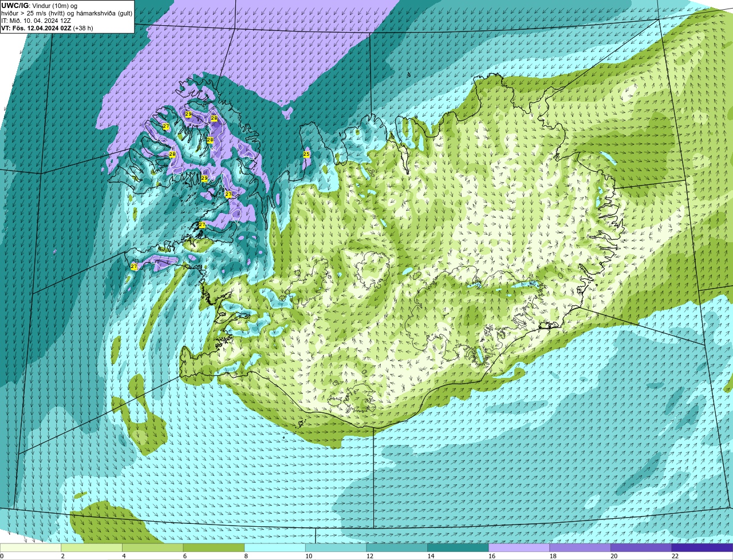This screenshot has height=560, width=733.
Task: Click the 'hviður > 25 m/s (hvítt)' text
Action: pyautogui.click(x=33, y=13)
